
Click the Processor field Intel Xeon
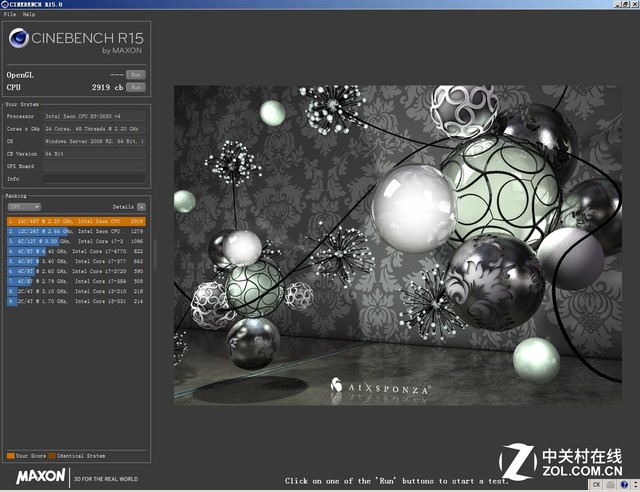pyautogui.click(x=94, y=116)
